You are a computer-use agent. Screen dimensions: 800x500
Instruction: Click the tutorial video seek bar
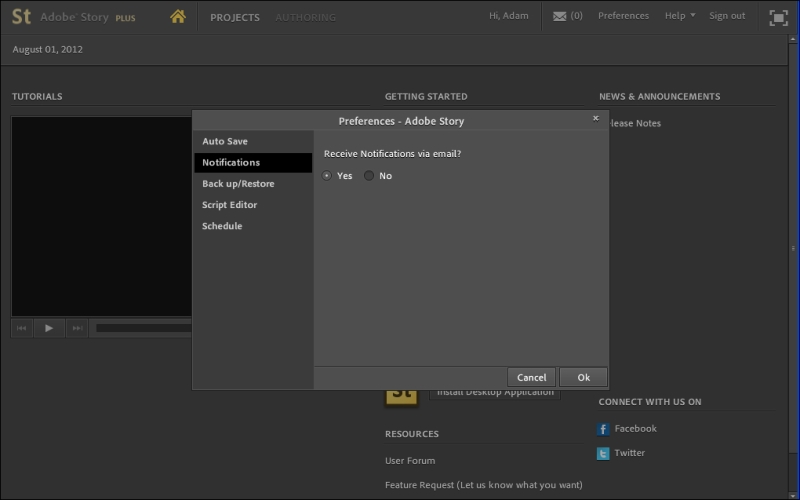144,328
